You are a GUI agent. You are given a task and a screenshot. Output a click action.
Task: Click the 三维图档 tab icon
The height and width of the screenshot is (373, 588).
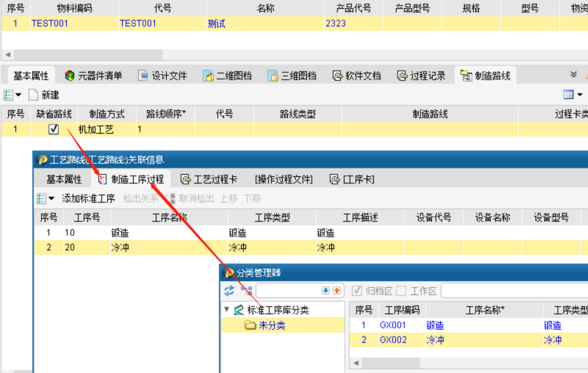pyautogui.click(x=273, y=76)
